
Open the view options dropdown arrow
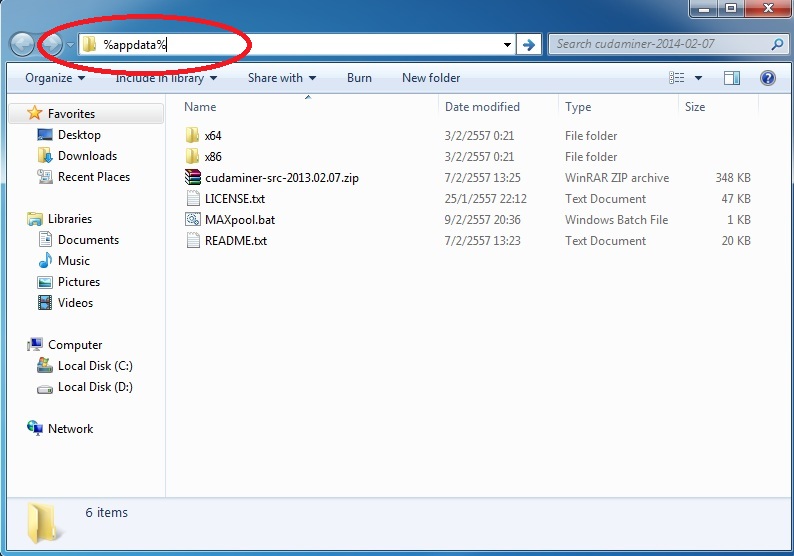click(x=698, y=78)
